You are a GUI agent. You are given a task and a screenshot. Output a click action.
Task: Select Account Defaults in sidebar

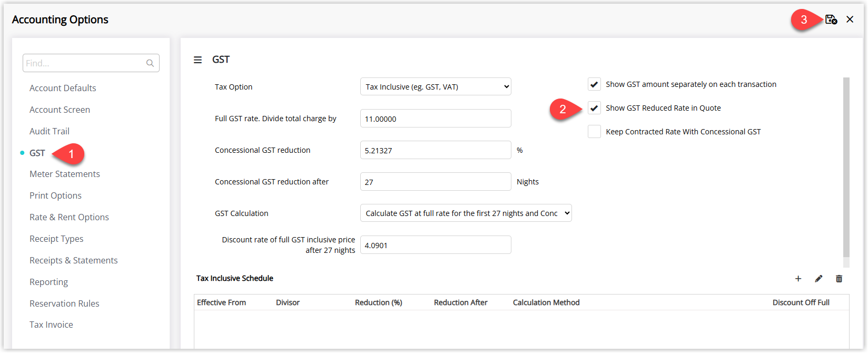point(63,88)
